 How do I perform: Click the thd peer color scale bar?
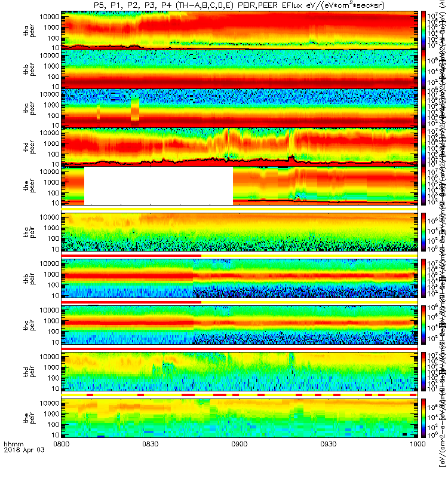tap(424, 146)
